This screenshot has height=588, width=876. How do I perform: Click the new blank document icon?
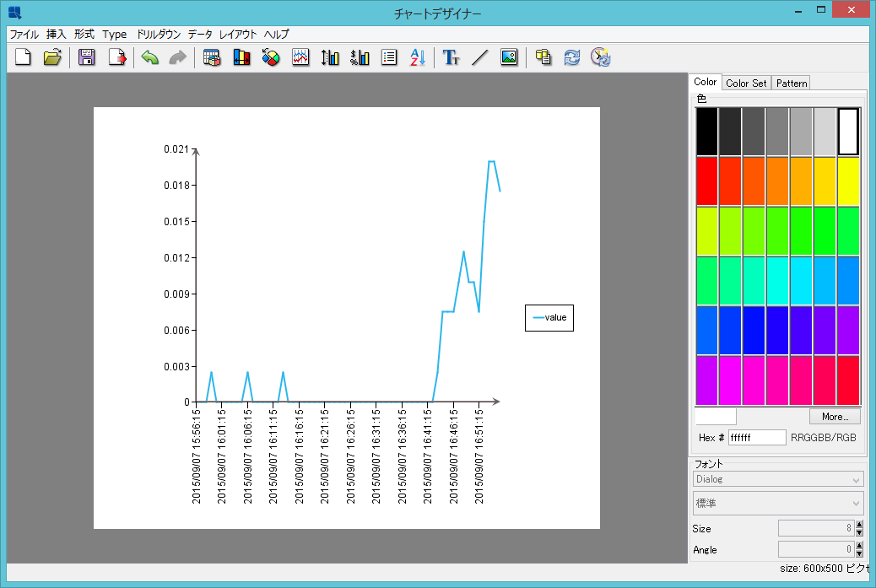click(24, 57)
